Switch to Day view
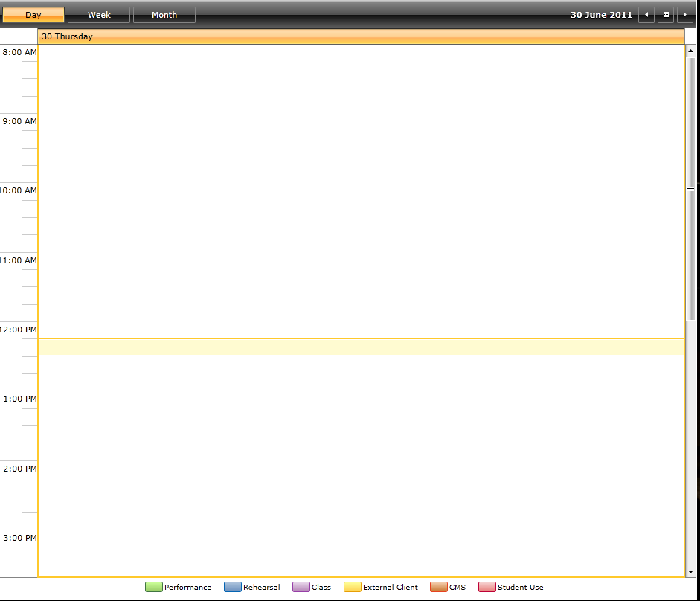Screen dimensions: 700x601 (x=33, y=15)
